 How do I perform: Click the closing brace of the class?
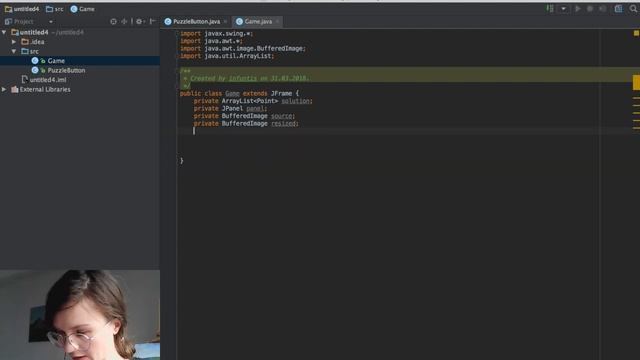click(182, 161)
